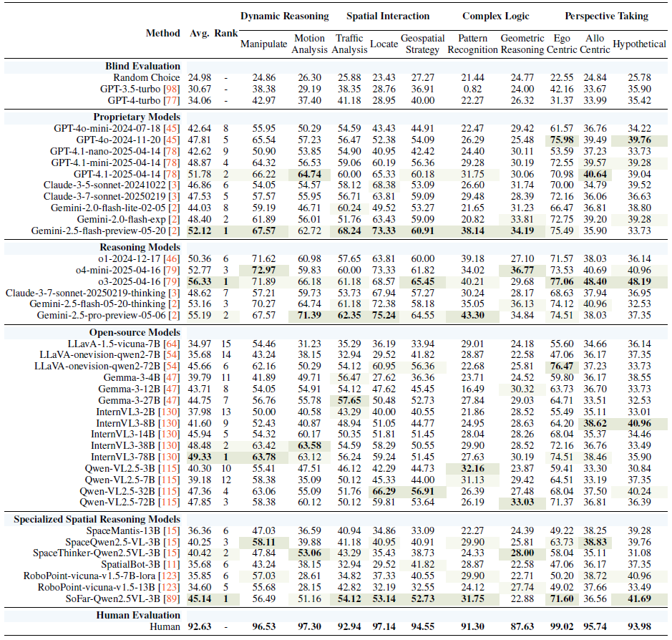
Task: Open reference [78] beside GPT-4.1-nano-2025-04-14
Action: click(172, 151)
